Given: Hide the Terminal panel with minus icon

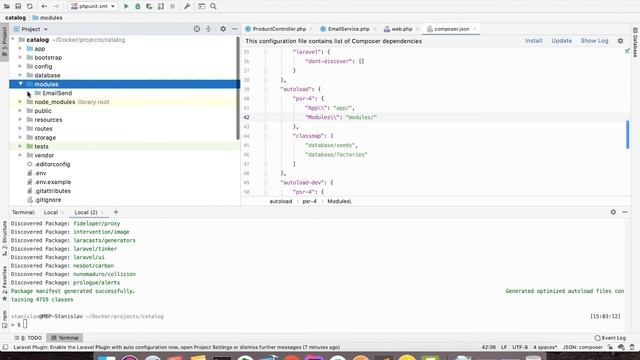Looking at the screenshot, I should pos(625,212).
